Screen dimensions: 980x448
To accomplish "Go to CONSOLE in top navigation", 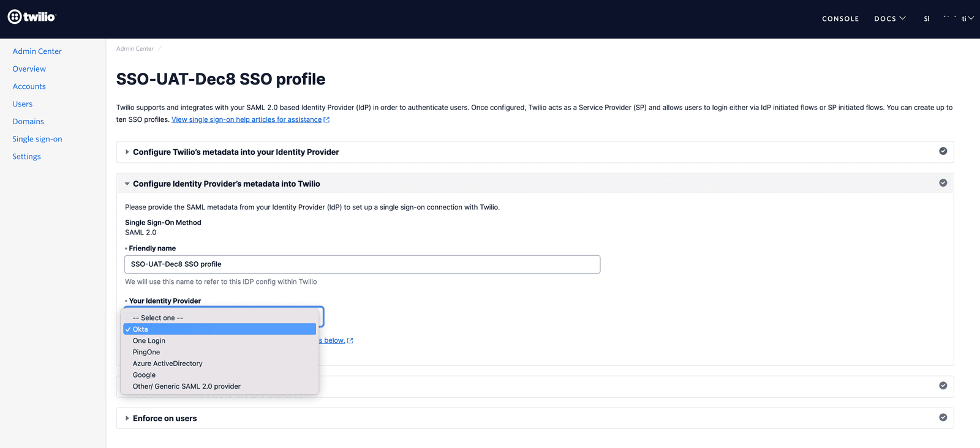I will tap(840, 19).
